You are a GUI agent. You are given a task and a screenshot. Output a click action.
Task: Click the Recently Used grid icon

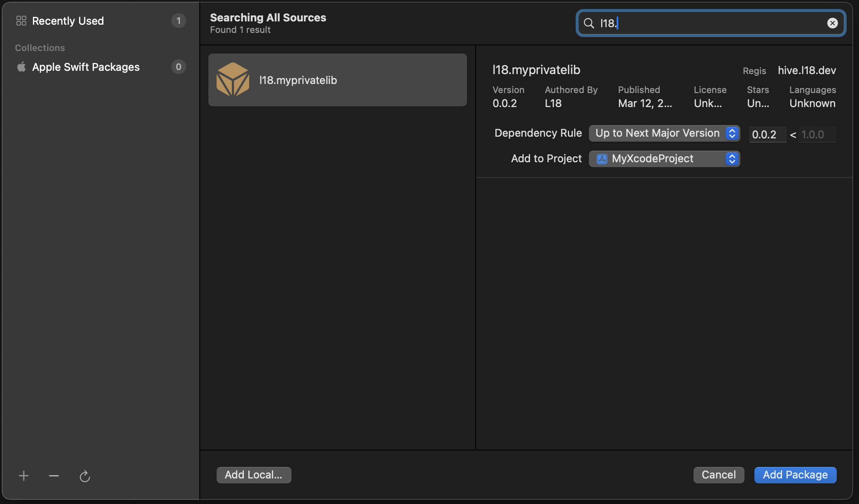(21, 21)
